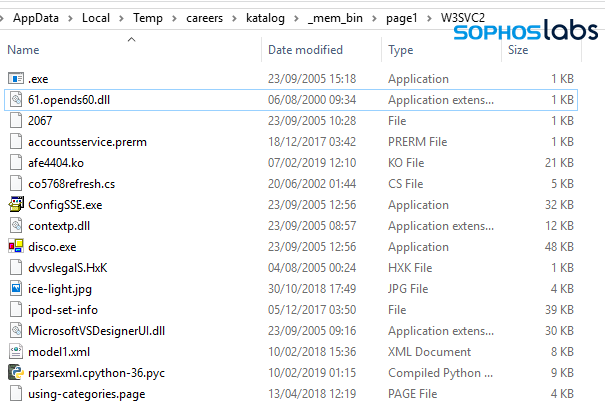
Task: Click the ice-light.jpg image icon
Action: pos(16,288)
